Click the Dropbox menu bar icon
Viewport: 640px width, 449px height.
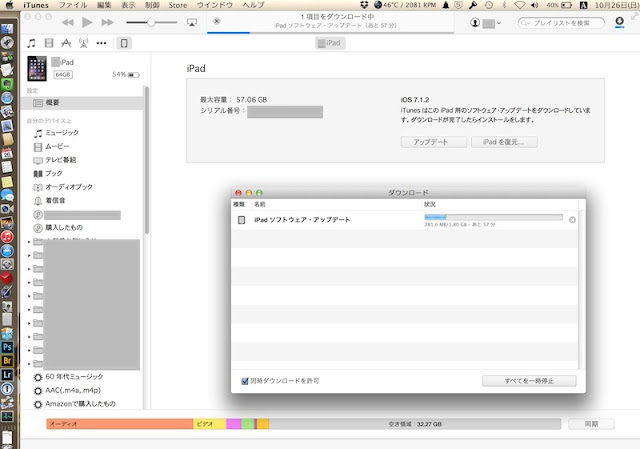[364, 5]
